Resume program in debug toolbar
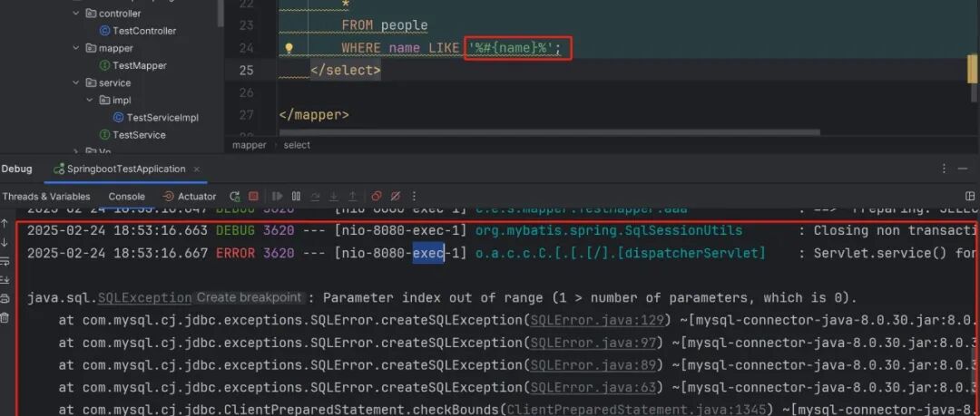The image size is (980, 416). tap(278, 196)
